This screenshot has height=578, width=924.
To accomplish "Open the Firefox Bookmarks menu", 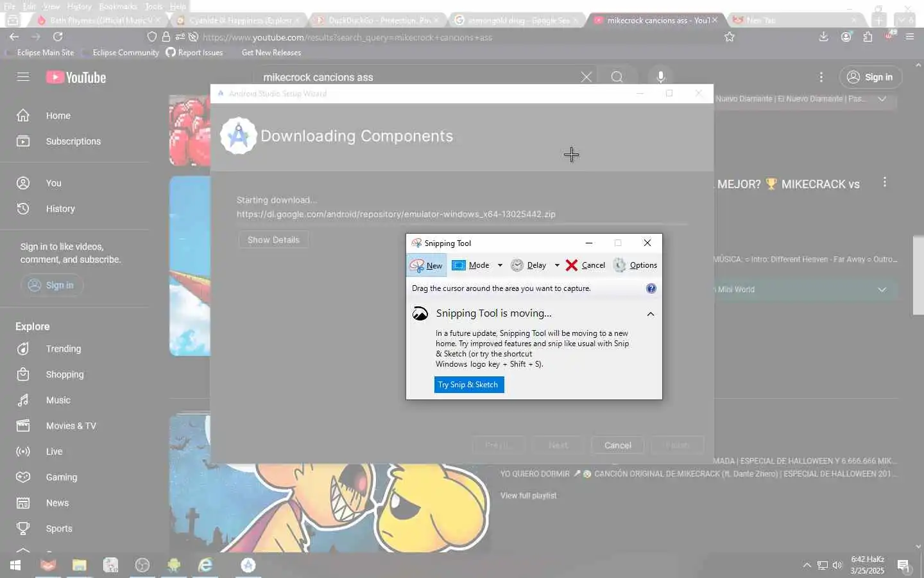I will (x=118, y=6).
